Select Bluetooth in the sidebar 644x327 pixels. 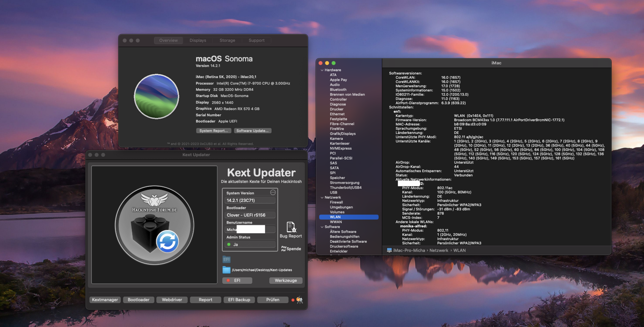pos(338,90)
